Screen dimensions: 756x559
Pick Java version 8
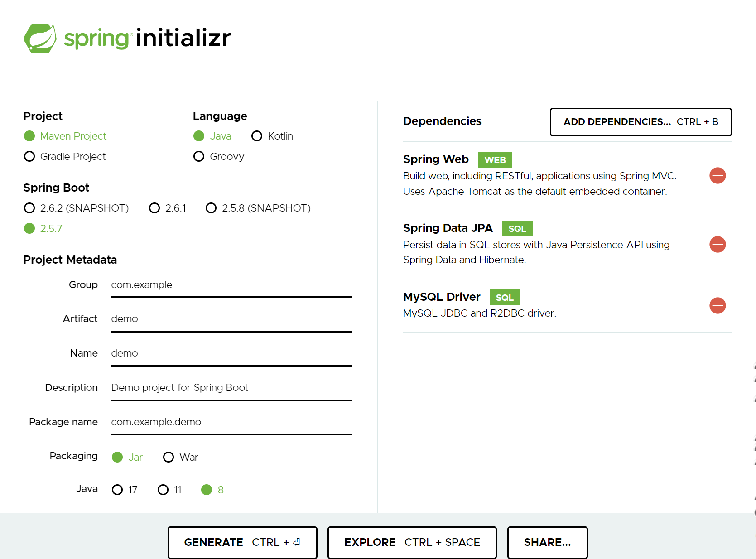[x=212, y=490]
